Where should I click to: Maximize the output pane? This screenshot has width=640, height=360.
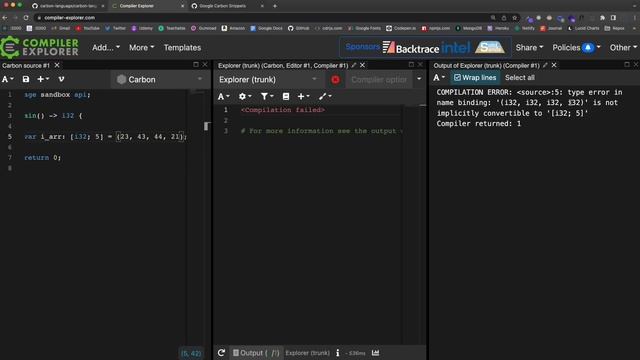[x=627, y=64]
